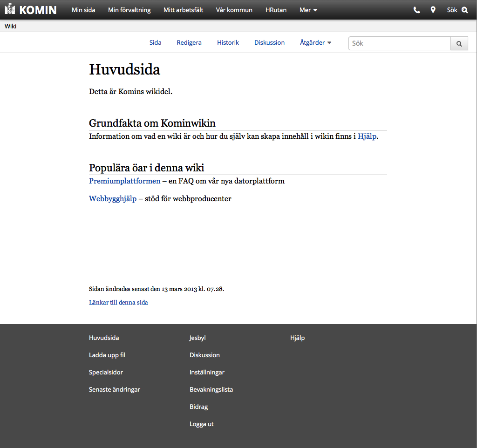Viewport: 477px width, 448px height.
Task: Open the Premiumplattformen link
Action: click(124, 181)
